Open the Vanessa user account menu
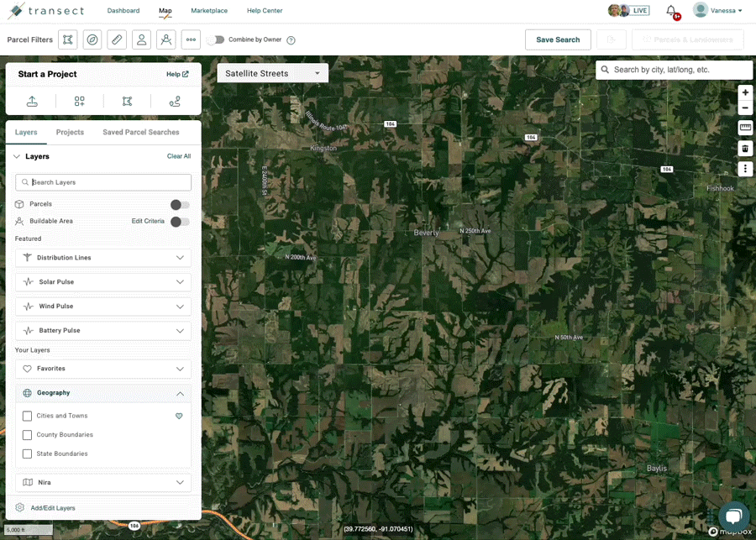This screenshot has width=756, height=540. (x=717, y=10)
